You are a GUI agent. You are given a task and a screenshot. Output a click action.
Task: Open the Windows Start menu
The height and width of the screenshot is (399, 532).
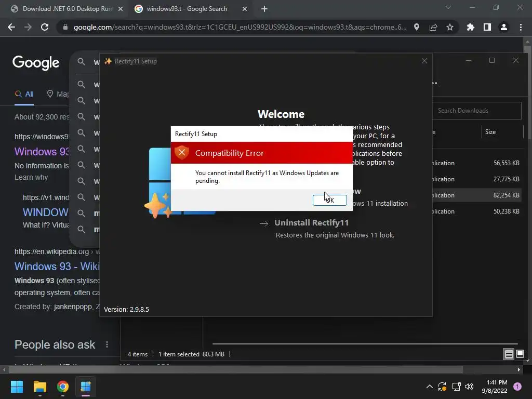pyautogui.click(x=17, y=387)
